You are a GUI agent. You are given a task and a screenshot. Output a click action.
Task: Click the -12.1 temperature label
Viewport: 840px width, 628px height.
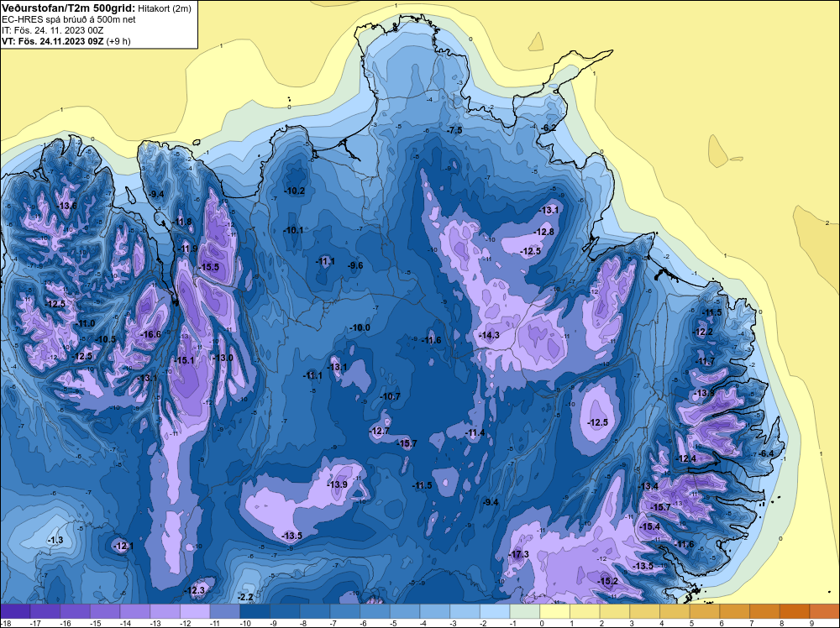[x=123, y=546]
